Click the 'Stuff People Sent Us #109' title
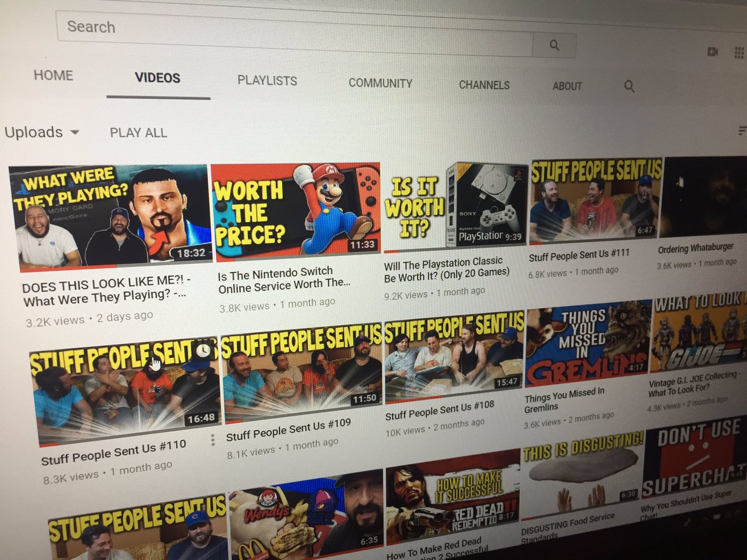The height and width of the screenshot is (560, 747). tap(288, 430)
